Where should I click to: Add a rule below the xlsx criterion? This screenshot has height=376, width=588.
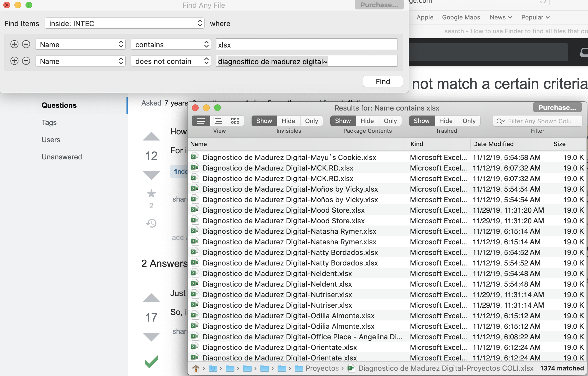click(x=14, y=44)
